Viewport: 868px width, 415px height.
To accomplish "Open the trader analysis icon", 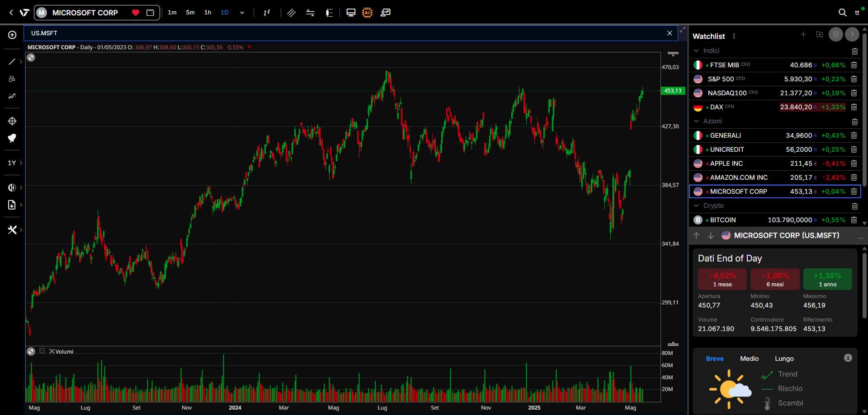I will pos(385,13).
